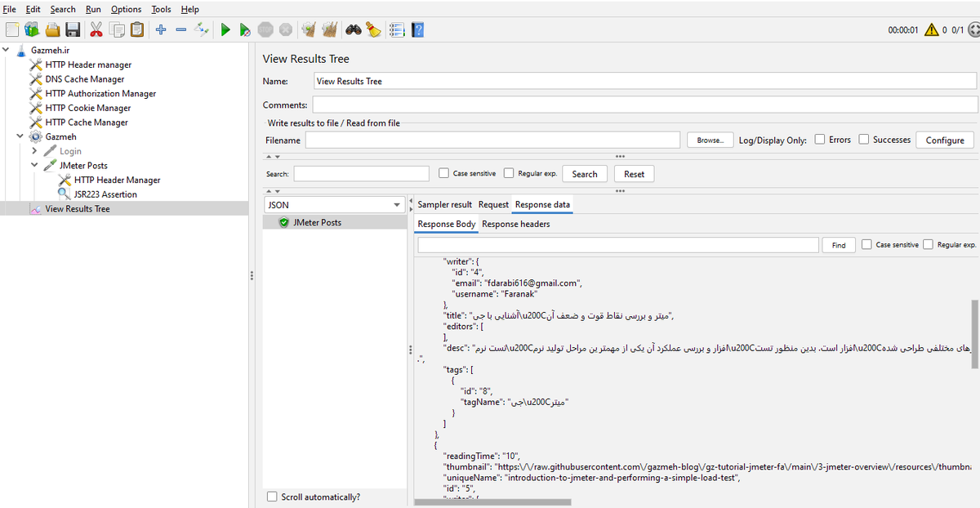This screenshot has height=508, width=980.
Task: Click the yellow warning triangle log icon
Action: coord(932,30)
